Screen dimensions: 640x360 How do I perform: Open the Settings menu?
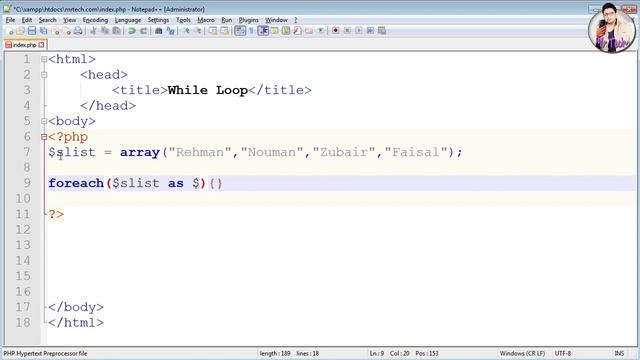click(x=158, y=20)
